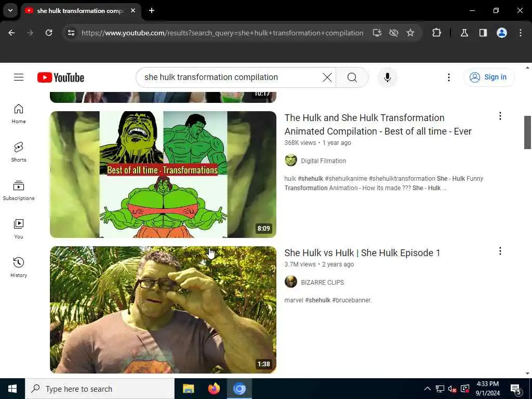Open options for Hulk and She Hulk Transformation video
Viewport: 532px width, 399px height.
point(500,116)
